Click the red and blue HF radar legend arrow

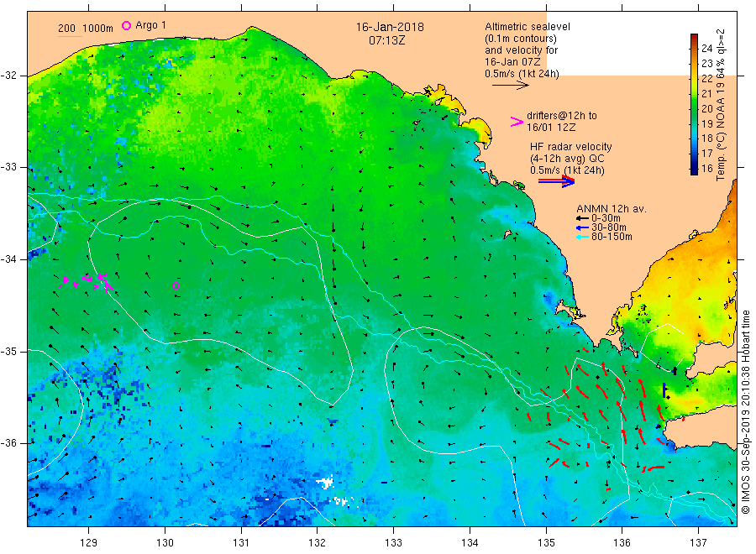tap(556, 181)
